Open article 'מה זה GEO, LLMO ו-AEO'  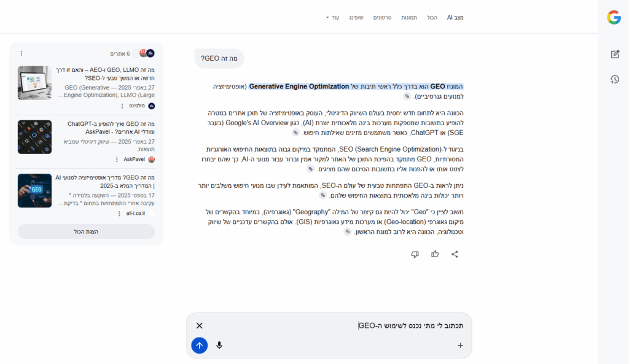pos(105,74)
